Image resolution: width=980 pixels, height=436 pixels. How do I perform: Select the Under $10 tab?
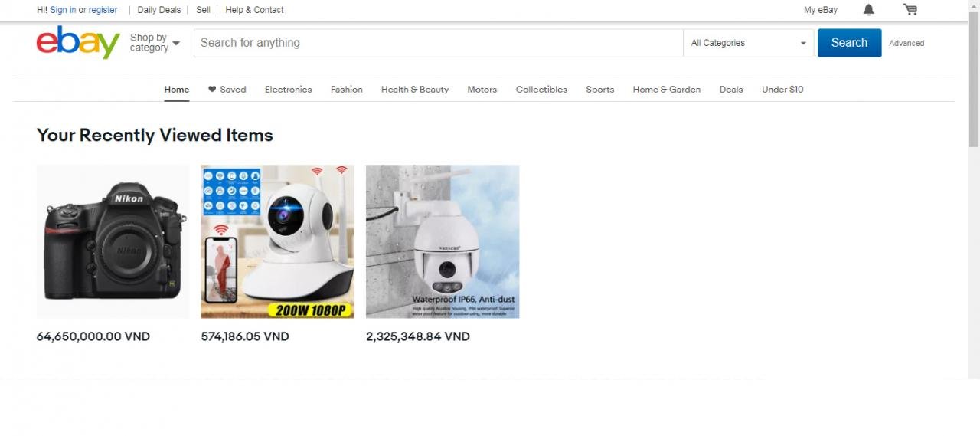tap(782, 90)
